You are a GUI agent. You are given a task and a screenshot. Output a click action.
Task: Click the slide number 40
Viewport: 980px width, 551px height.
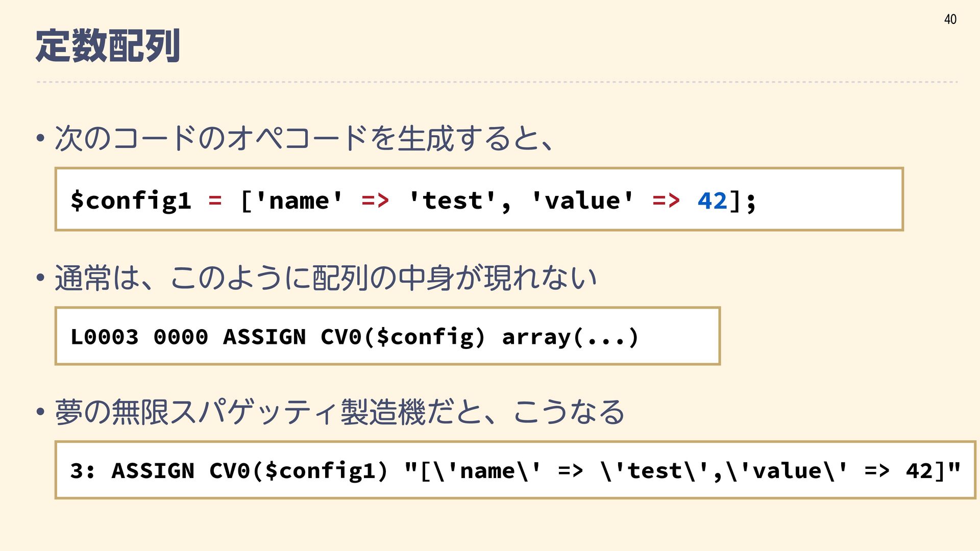pyautogui.click(x=950, y=19)
